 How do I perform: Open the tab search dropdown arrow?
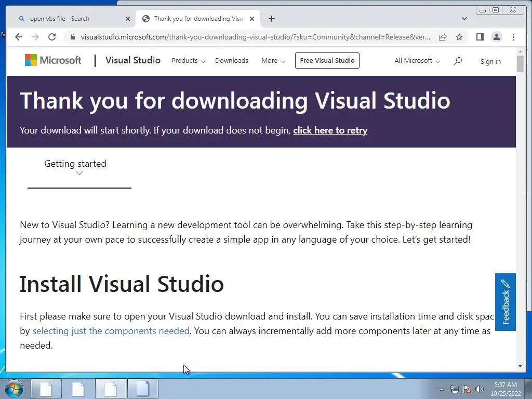point(464,19)
